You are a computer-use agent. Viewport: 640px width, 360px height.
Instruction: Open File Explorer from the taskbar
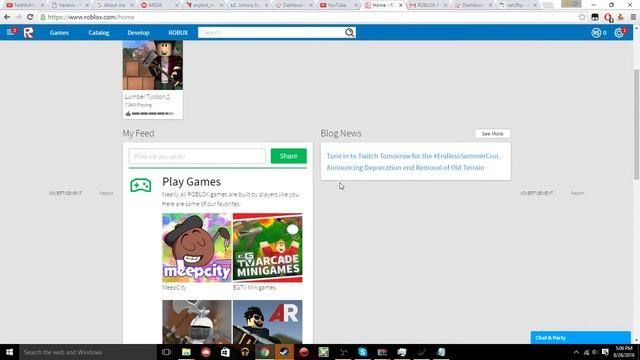point(186,352)
